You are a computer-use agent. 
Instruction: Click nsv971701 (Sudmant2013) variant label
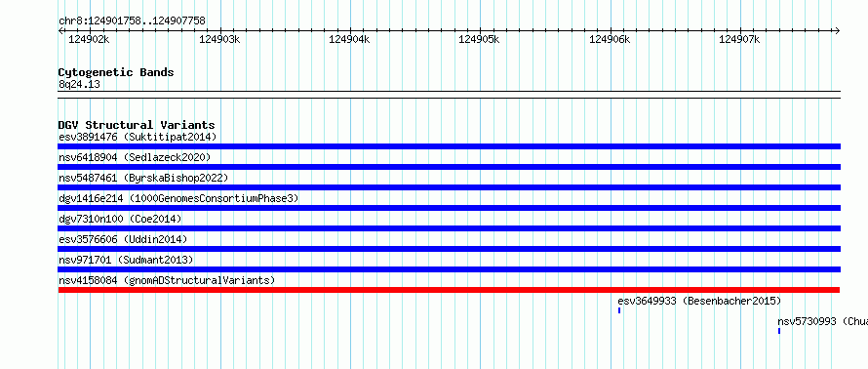click(126, 260)
